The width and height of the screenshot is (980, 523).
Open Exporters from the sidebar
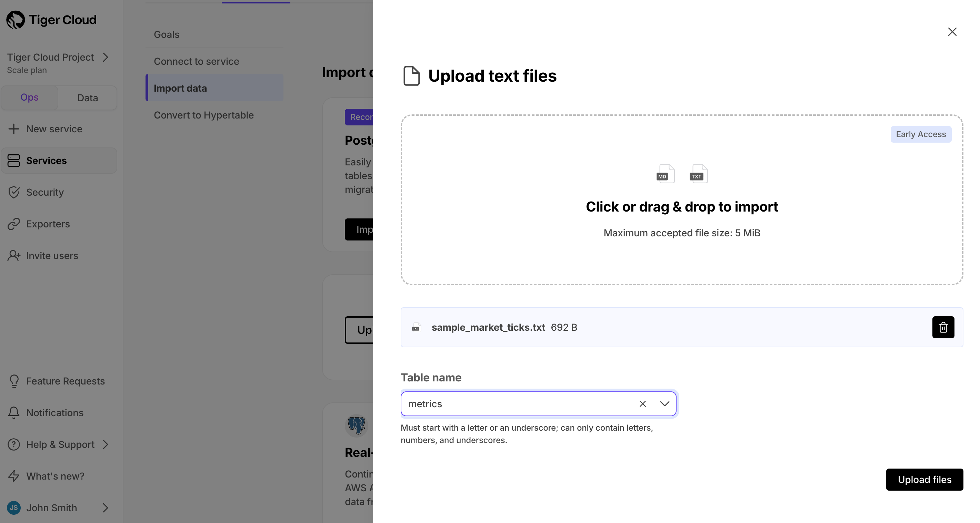48,224
